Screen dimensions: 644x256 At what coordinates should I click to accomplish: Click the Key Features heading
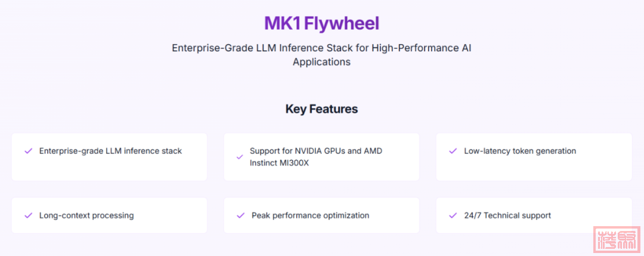point(321,109)
